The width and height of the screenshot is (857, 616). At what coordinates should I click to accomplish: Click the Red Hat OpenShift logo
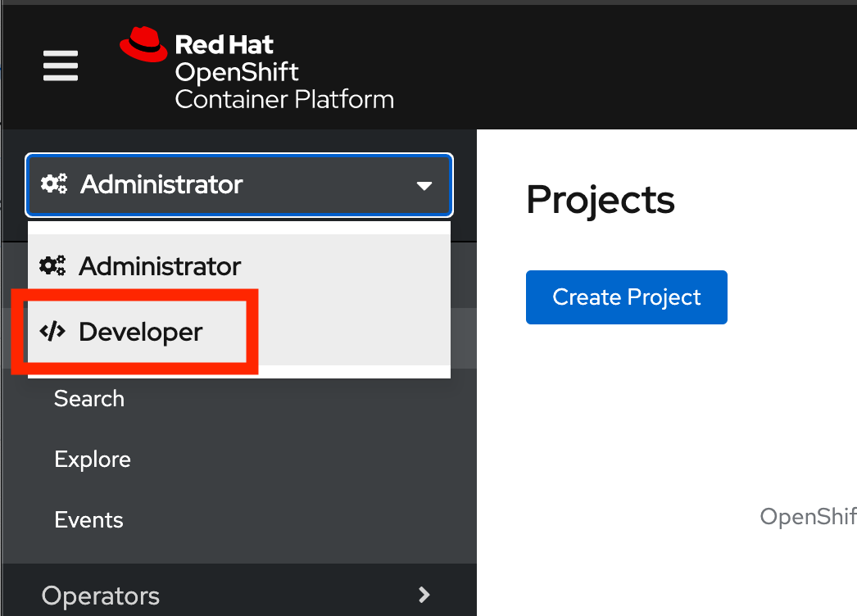257,69
